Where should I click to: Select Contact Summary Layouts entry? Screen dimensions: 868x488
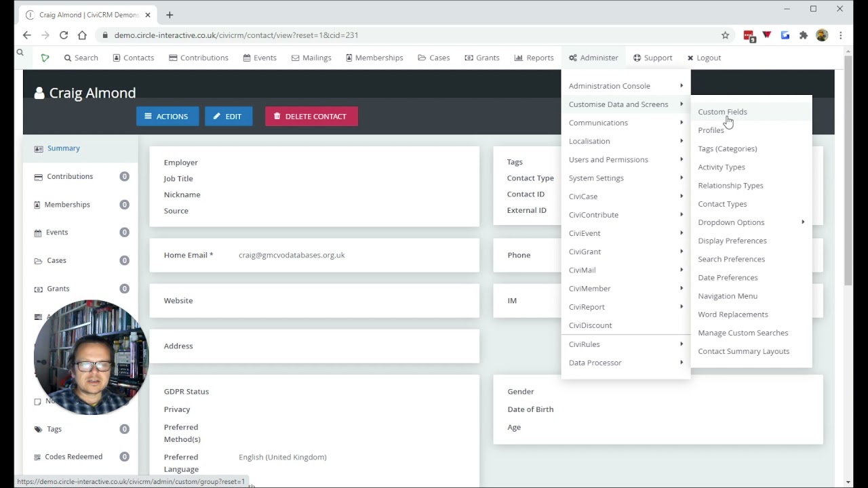tap(751, 351)
